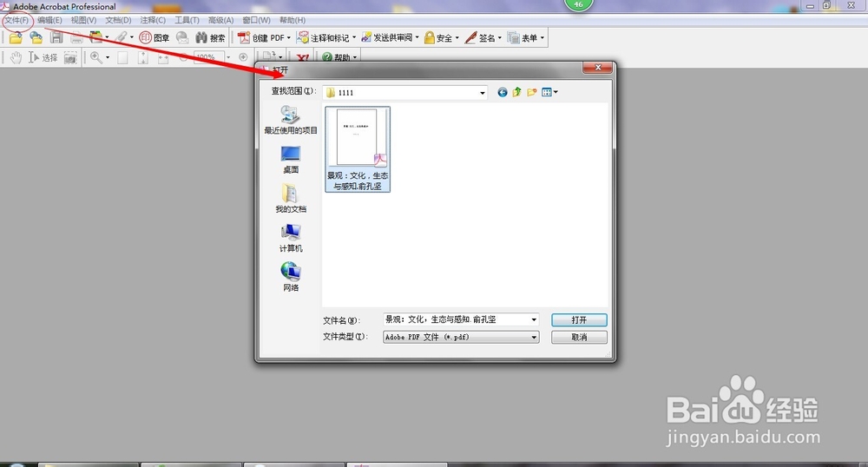Open the 视图(V) menu
This screenshot has width=868, height=467.
coord(83,21)
